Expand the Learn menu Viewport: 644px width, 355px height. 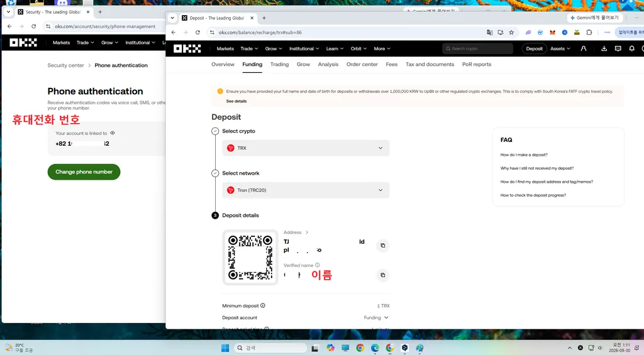(x=335, y=48)
